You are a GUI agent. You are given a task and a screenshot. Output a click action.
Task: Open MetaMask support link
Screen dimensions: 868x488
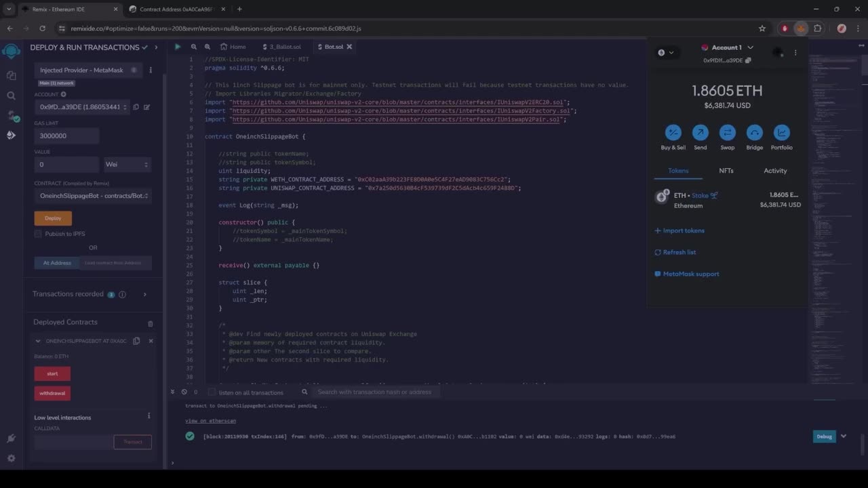click(x=687, y=274)
